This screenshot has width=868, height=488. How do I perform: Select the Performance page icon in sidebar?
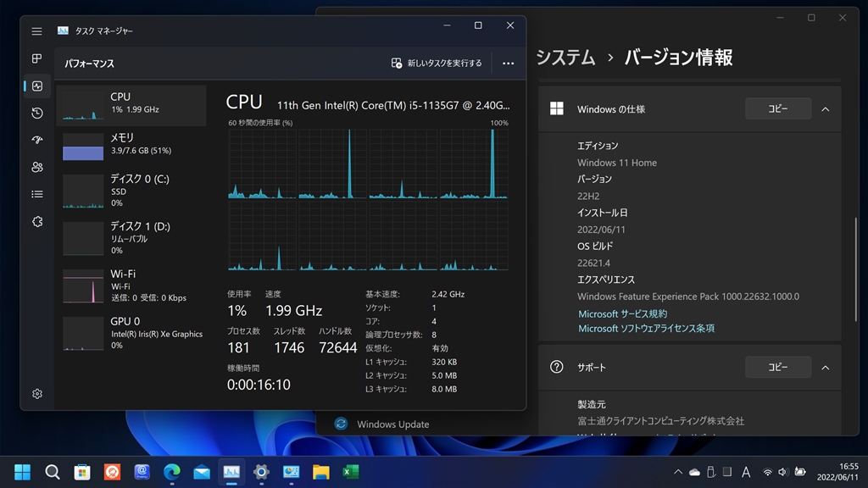click(37, 86)
